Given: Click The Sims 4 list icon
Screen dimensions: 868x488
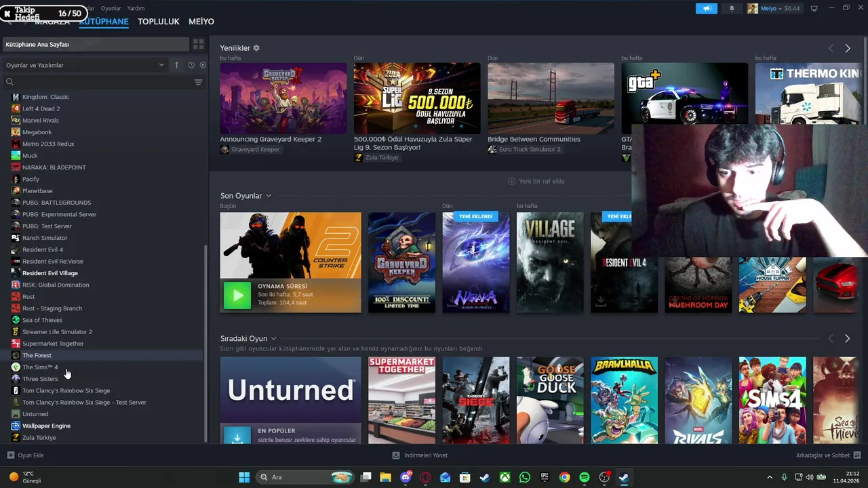Looking at the screenshot, I should tap(16, 367).
